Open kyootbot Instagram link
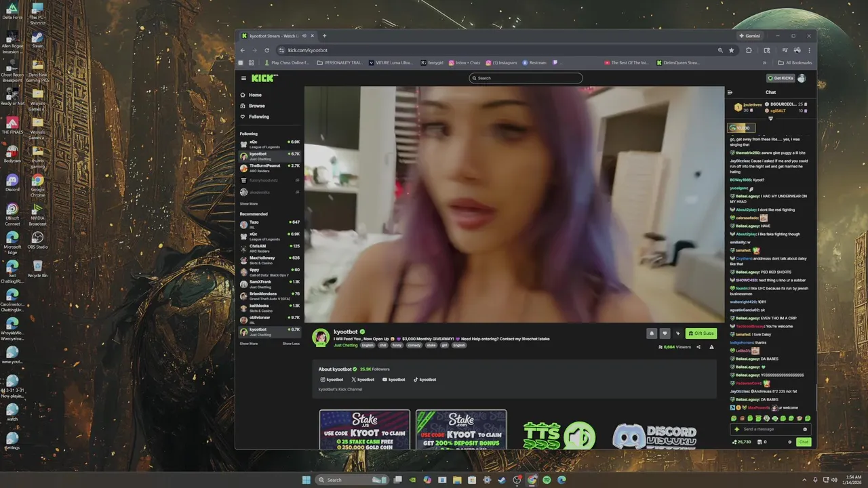Image resolution: width=868 pixels, height=488 pixels. [332, 380]
